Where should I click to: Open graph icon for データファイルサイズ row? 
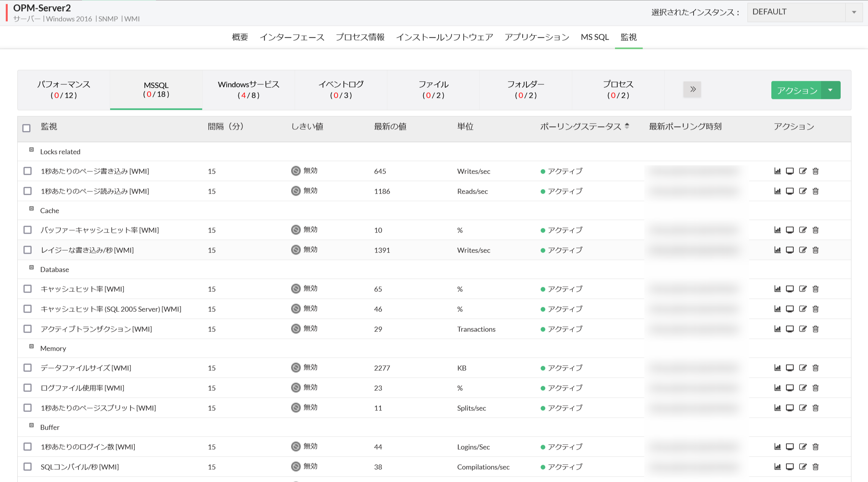(x=777, y=368)
